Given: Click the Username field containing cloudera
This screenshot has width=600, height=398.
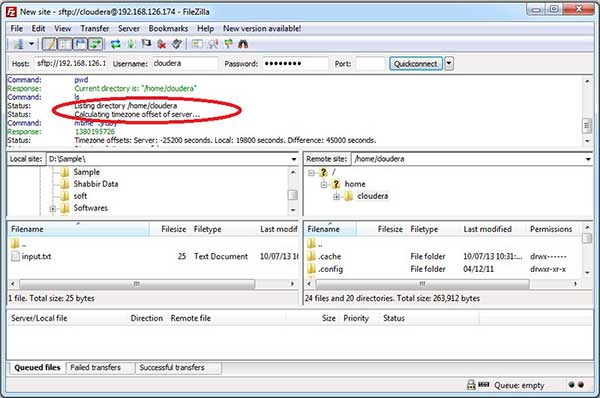Looking at the screenshot, I should 185,64.
